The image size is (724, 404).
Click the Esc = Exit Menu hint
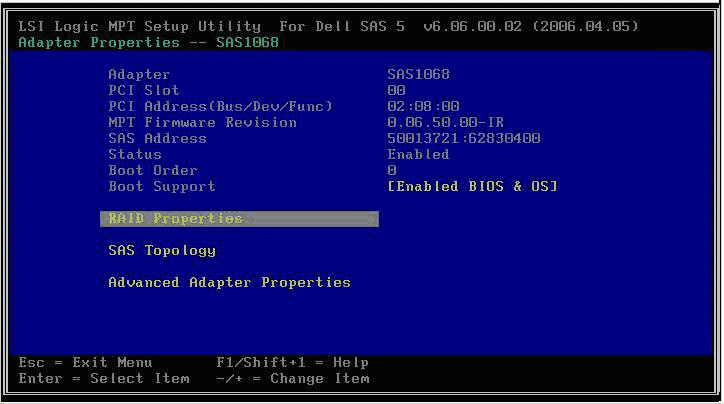tap(85, 362)
